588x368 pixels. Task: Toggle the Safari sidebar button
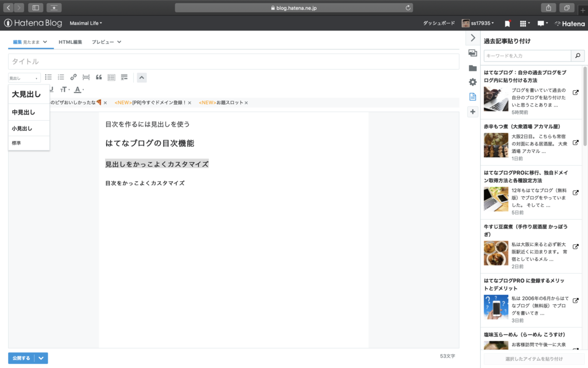point(36,7)
